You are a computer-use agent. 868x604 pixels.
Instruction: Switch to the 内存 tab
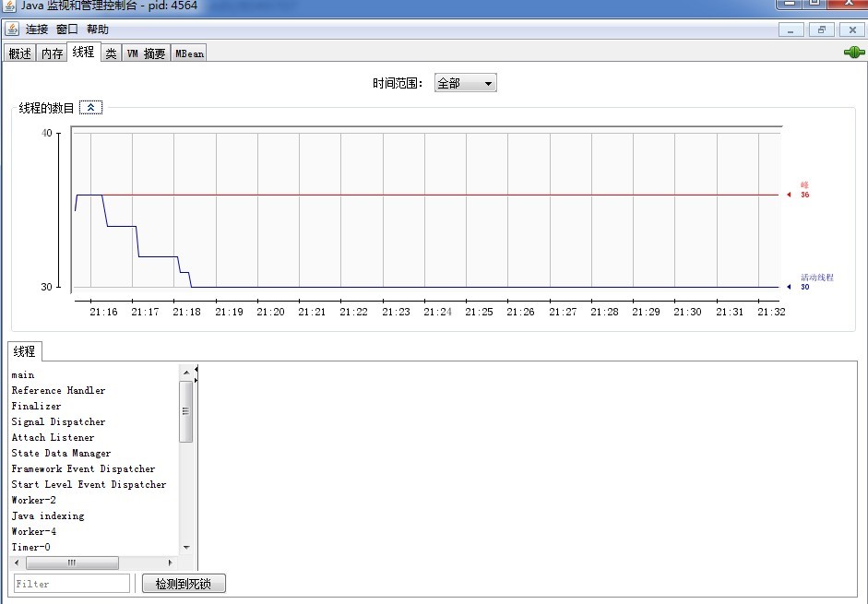(x=52, y=53)
